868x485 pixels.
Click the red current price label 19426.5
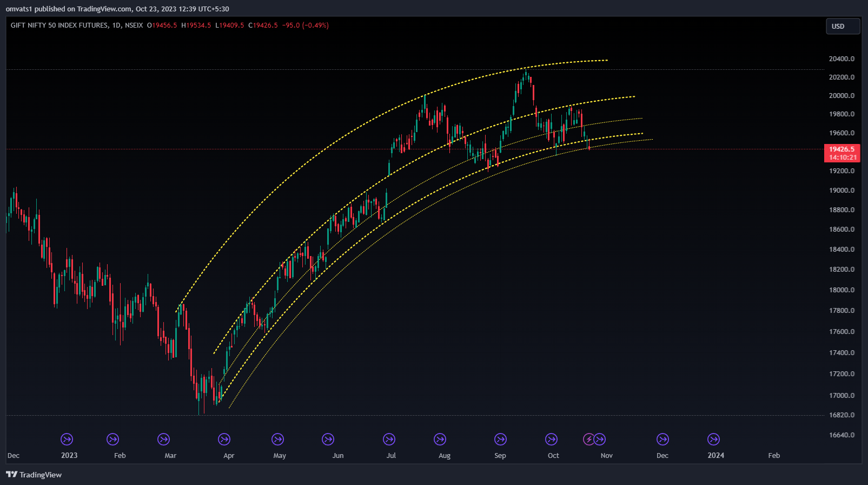pyautogui.click(x=842, y=149)
